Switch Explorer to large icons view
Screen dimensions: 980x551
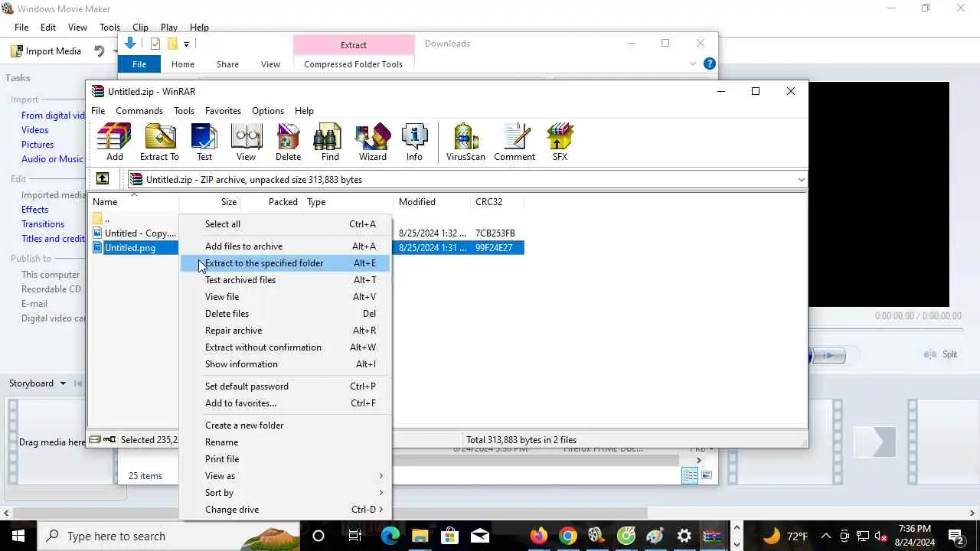click(x=707, y=475)
